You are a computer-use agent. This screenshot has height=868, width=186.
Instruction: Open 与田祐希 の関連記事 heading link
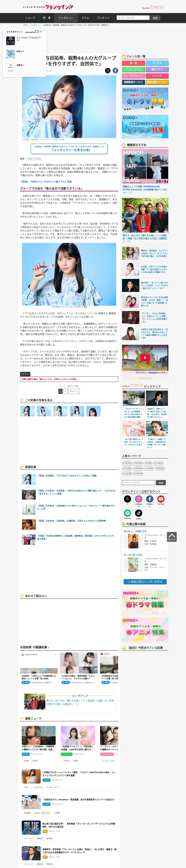tap(34, 647)
